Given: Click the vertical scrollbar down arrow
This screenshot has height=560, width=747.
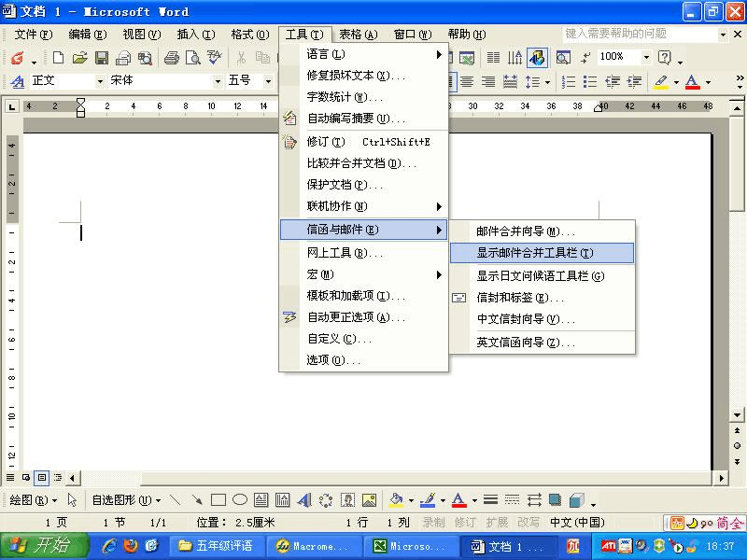Looking at the screenshot, I should click(737, 414).
